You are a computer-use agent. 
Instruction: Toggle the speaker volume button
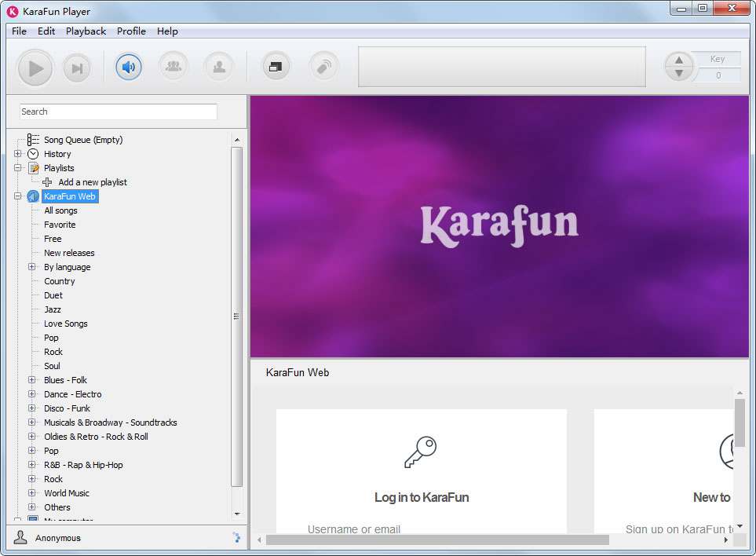tap(129, 67)
